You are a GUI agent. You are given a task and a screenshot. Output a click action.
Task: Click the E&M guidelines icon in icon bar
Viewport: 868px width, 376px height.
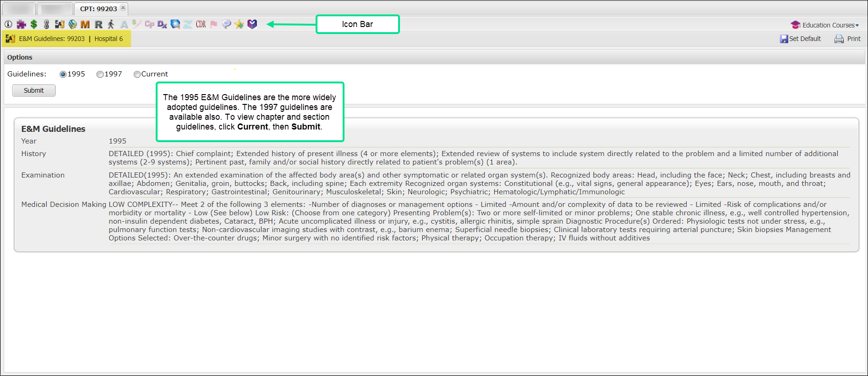coord(60,24)
